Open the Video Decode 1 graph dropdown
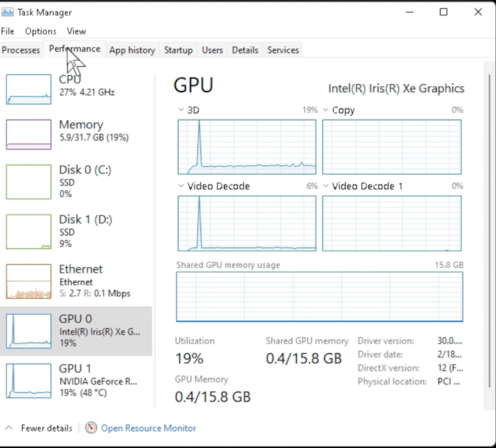The height and width of the screenshot is (448, 496). pos(326,186)
